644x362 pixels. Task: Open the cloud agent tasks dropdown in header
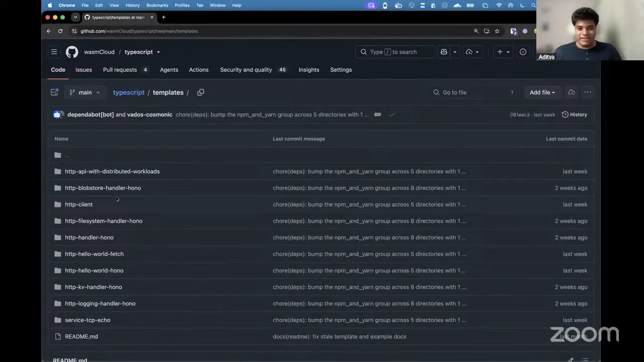[472, 52]
